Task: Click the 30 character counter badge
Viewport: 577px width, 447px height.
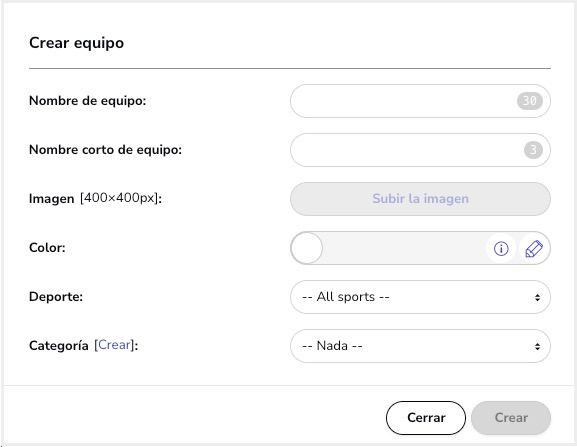Action: 530,101
